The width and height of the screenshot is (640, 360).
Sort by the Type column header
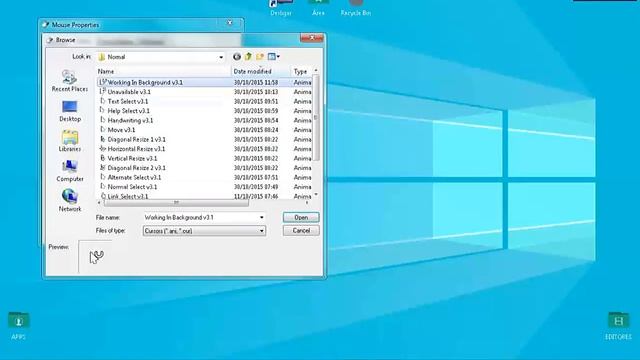point(302,71)
